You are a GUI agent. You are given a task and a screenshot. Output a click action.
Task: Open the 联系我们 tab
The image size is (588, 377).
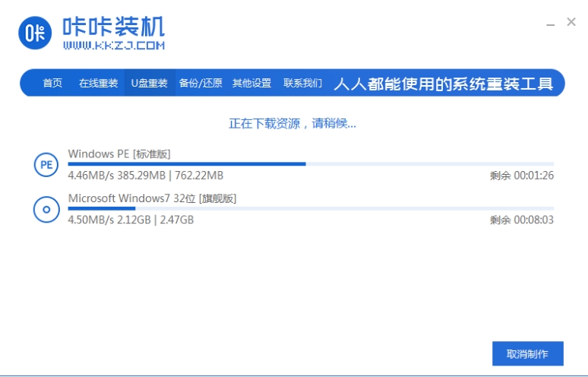tap(302, 83)
